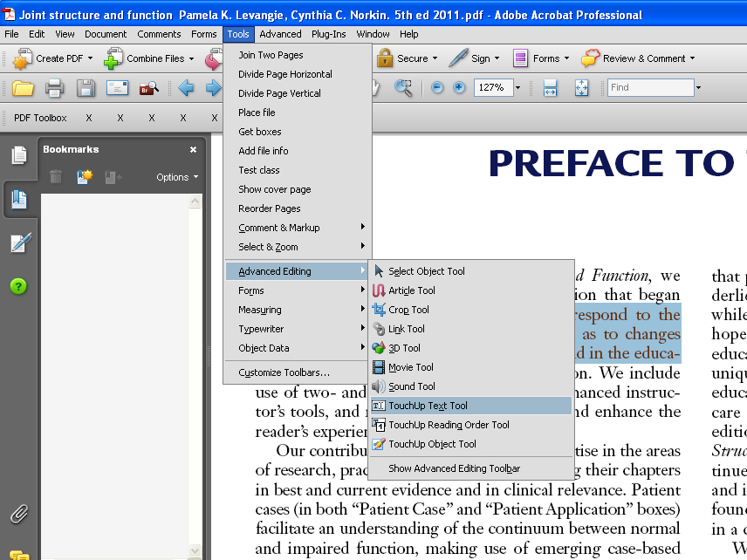Click the Fit Page icon
This screenshot has height=560, width=747.
point(582,88)
